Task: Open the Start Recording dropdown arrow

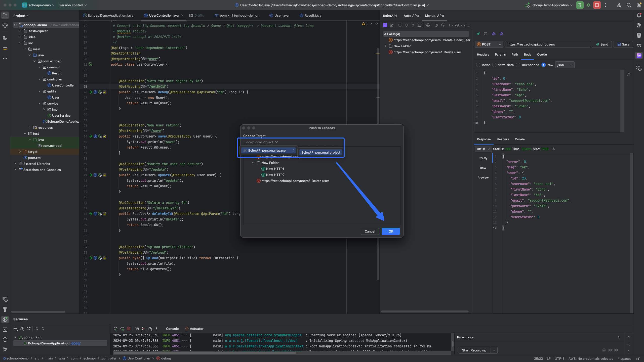Action: 494,350
